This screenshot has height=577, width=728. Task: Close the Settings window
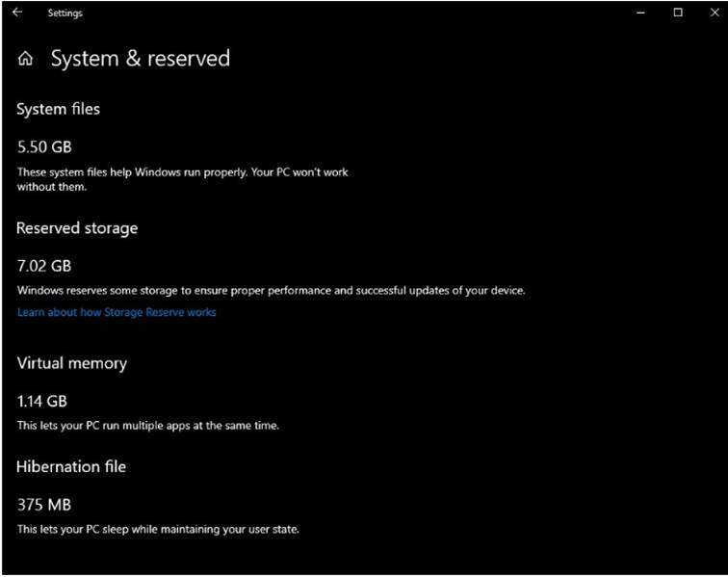715,13
